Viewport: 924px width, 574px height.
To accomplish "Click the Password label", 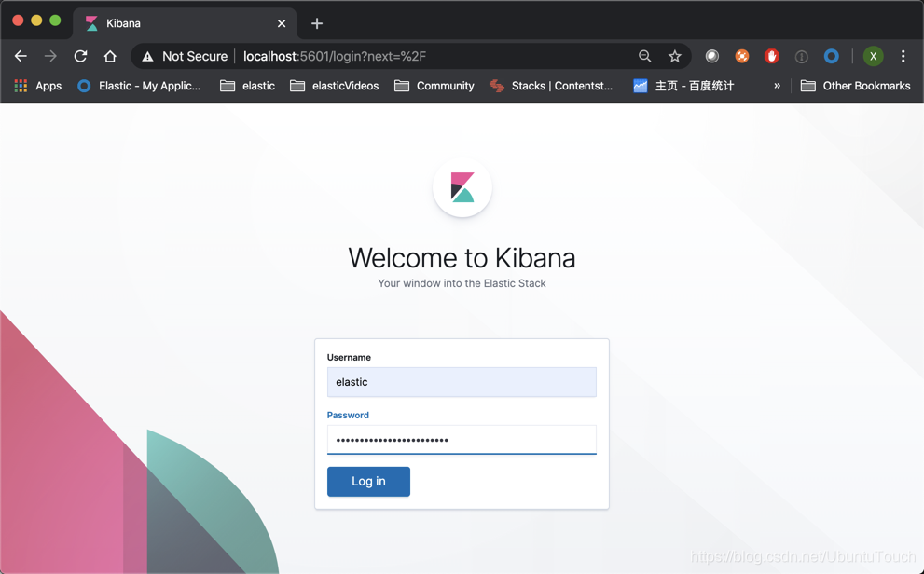I will point(348,415).
